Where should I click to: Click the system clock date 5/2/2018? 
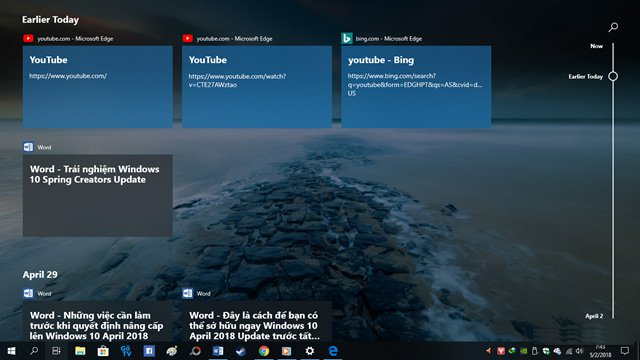[x=600, y=355]
